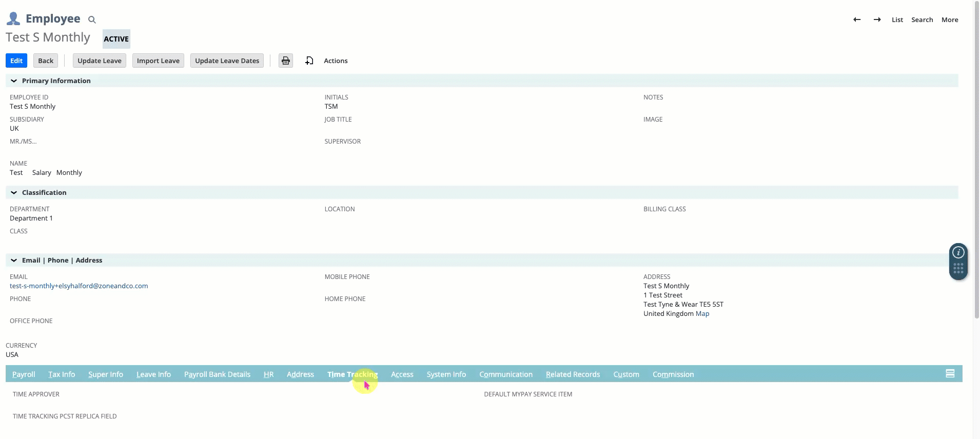The image size is (980, 439).
Task: Click the Back button
Action: tap(46, 61)
